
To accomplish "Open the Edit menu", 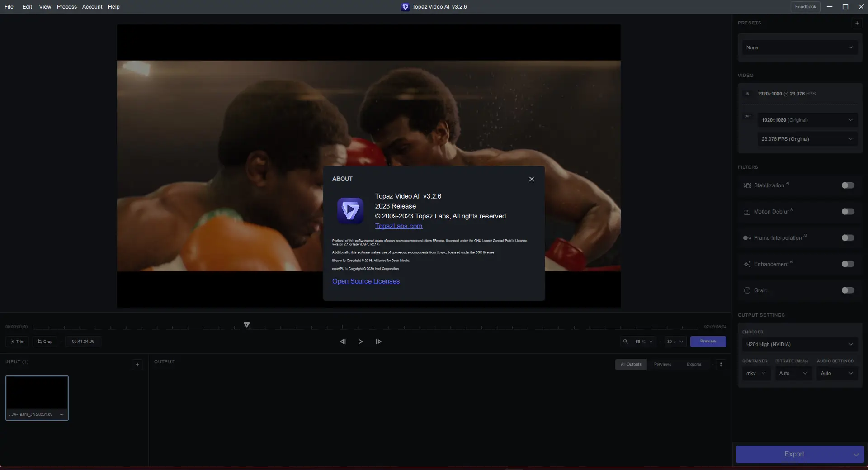I will 27,7.
